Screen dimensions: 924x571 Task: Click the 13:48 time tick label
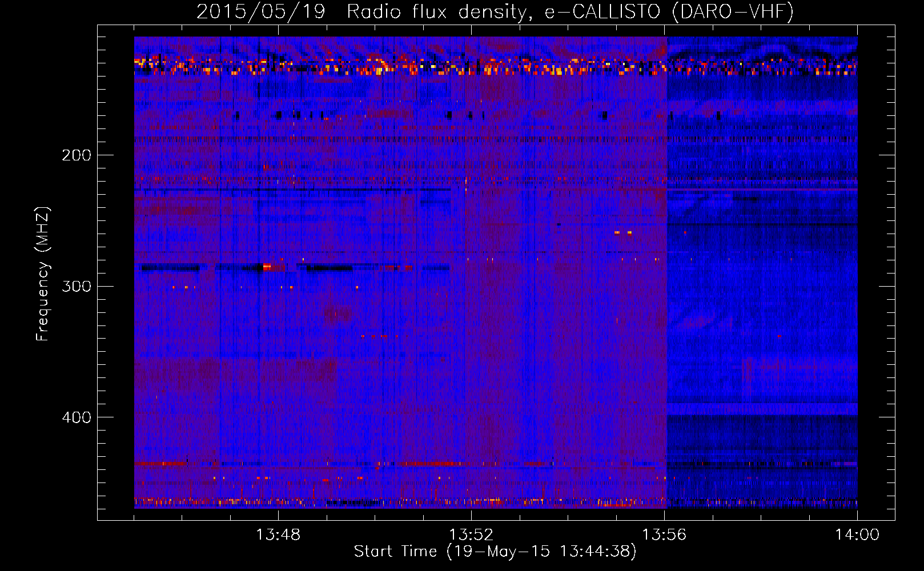coord(278,535)
